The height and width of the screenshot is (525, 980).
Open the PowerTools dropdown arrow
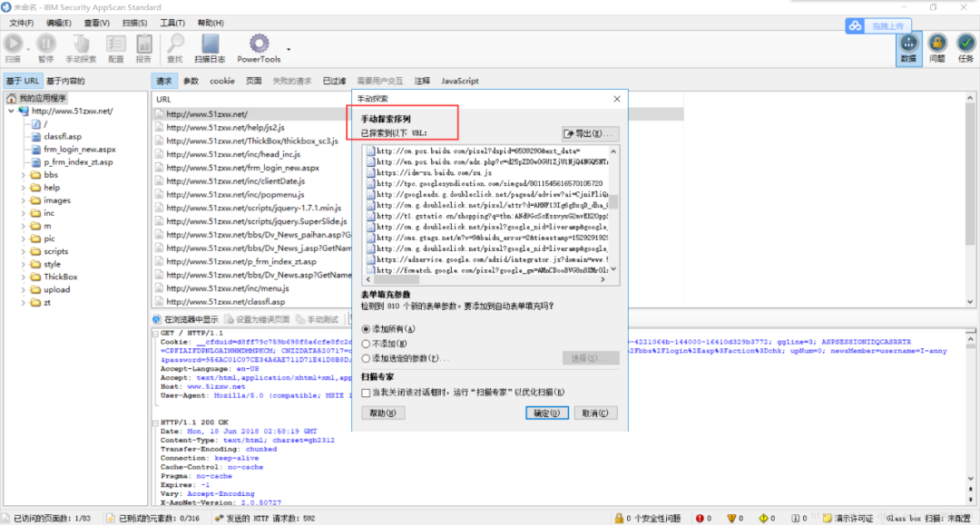(x=289, y=49)
